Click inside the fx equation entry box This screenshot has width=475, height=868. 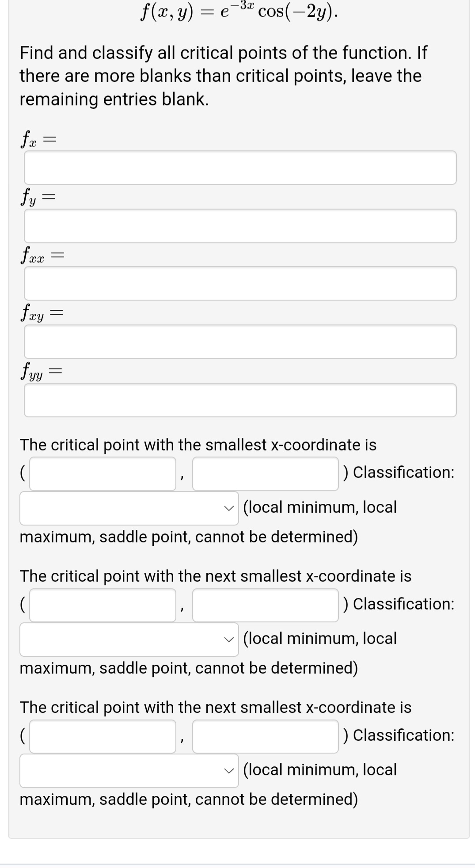click(x=240, y=168)
